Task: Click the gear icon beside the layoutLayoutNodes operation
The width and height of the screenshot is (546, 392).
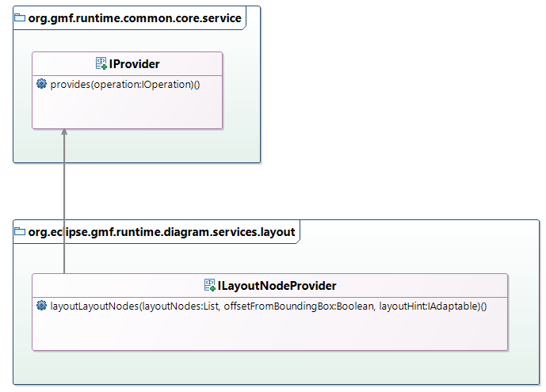Action: tap(42, 306)
